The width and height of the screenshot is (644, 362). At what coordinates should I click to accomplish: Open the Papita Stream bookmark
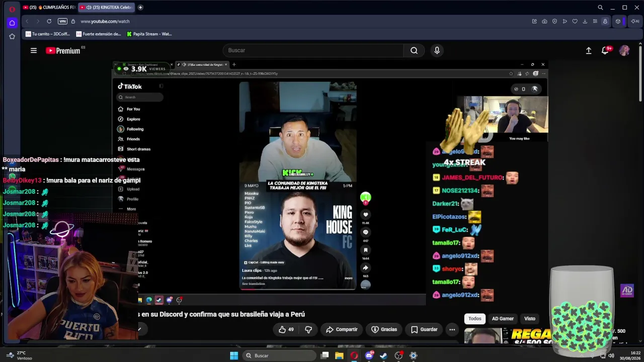tap(149, 34)
